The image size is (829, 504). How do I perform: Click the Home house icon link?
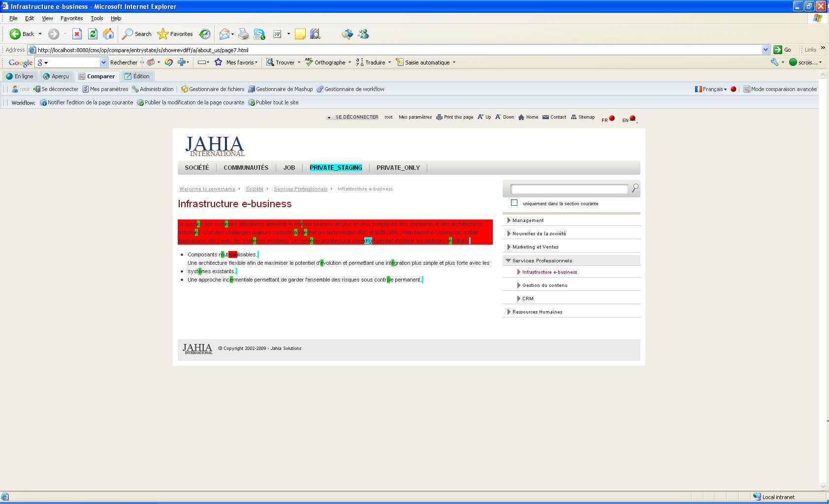coord(521,117)
